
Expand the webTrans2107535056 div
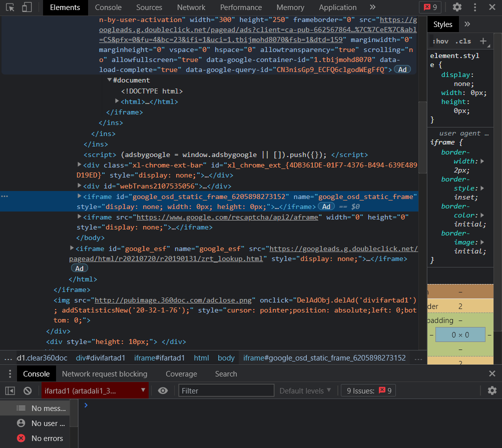pyautogui.click(x=80, y=185)
